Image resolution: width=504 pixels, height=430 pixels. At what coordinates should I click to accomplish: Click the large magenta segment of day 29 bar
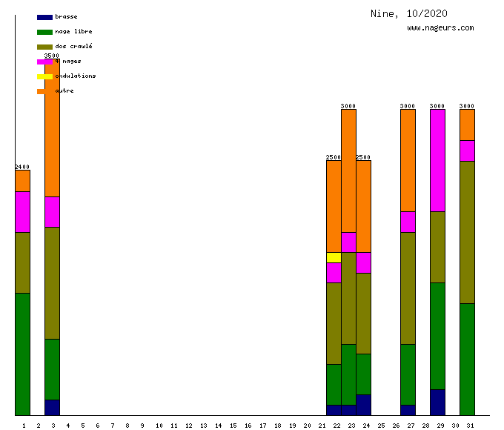[437, 160]
